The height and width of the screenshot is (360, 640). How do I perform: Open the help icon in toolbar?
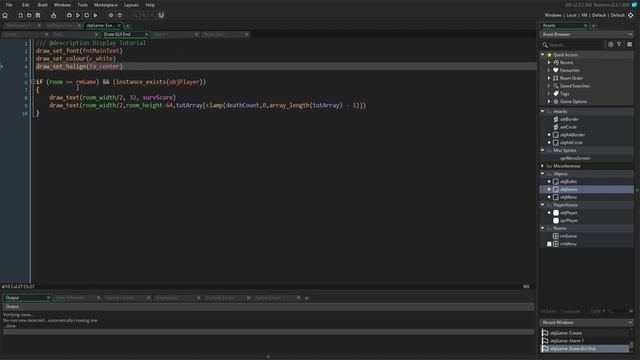tap(120, 15)
